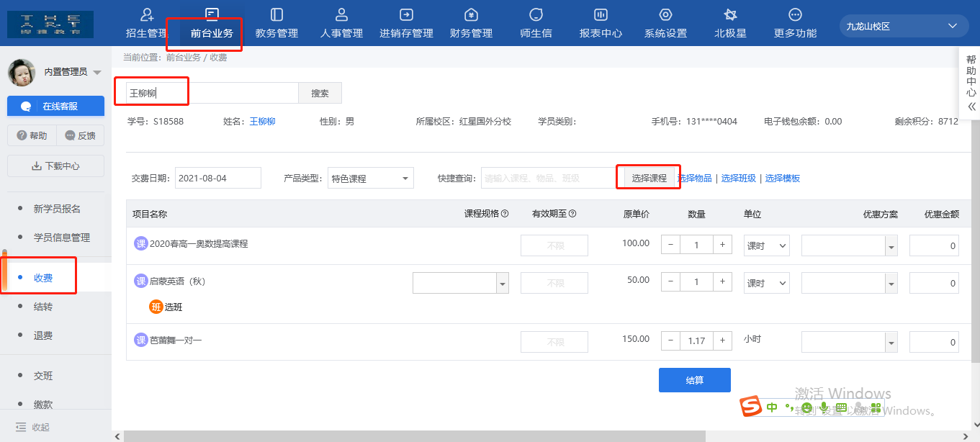Open 进销存管理 module
980x442 pixels.
[x=406, y=24]
